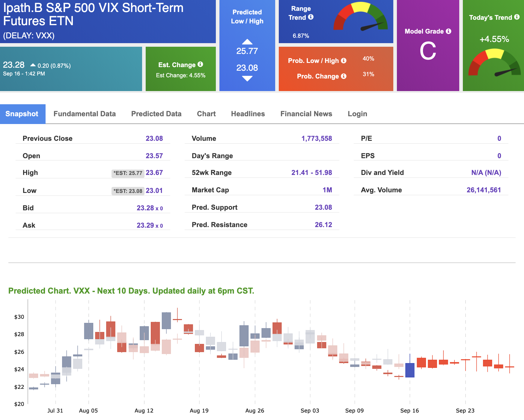This screenshot has width=524, height=420.
Task: Click the *EST: 23.08 badge
Action: pos(128,191)
